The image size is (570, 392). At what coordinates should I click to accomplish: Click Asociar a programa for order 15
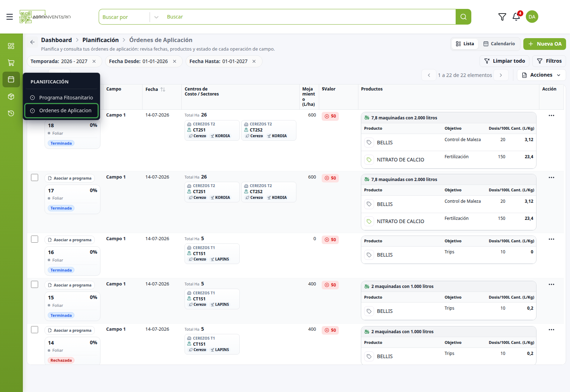click(x=70, y=285)
